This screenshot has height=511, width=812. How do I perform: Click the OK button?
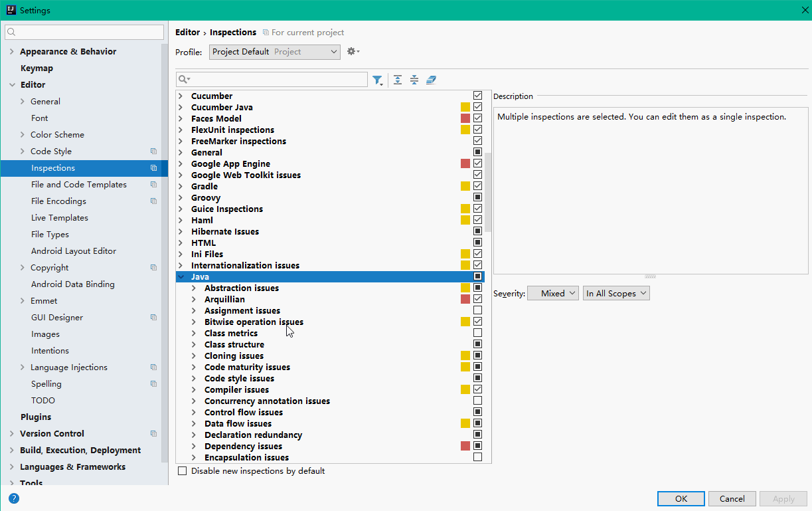point(681,498)
